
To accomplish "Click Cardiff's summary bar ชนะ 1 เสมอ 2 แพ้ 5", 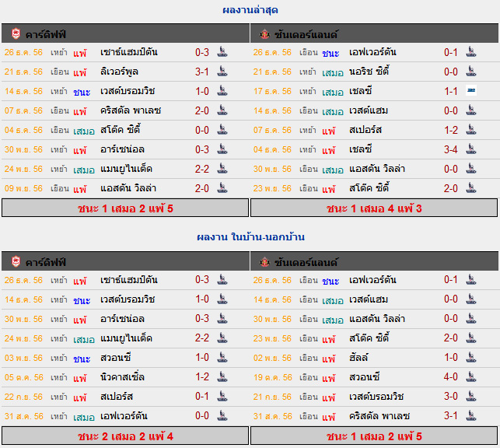I will [x=125, y=208].
